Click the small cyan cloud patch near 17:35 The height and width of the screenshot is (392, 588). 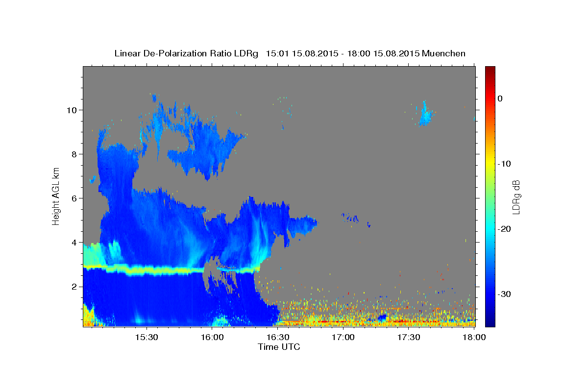[425, 114]
